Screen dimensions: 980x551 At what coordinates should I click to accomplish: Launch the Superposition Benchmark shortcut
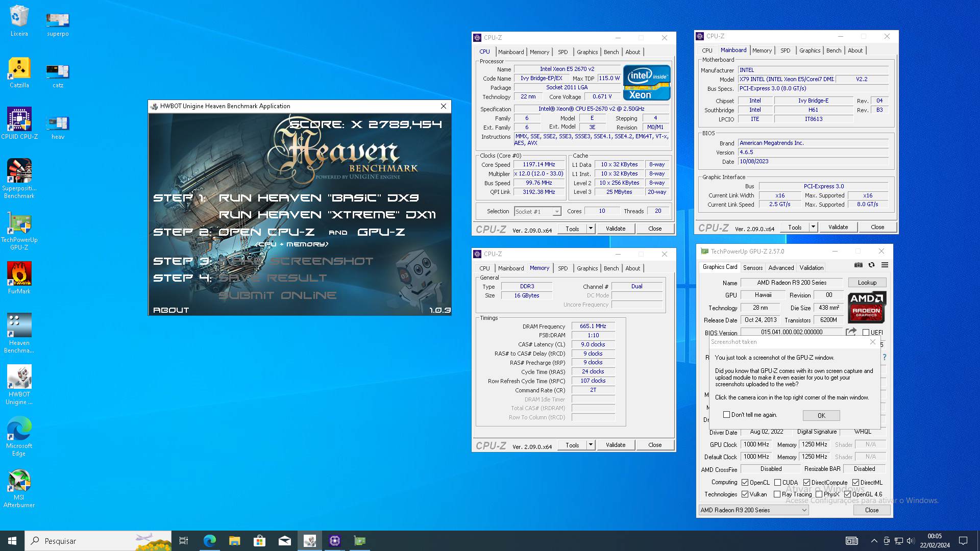[x=19, y=179]
